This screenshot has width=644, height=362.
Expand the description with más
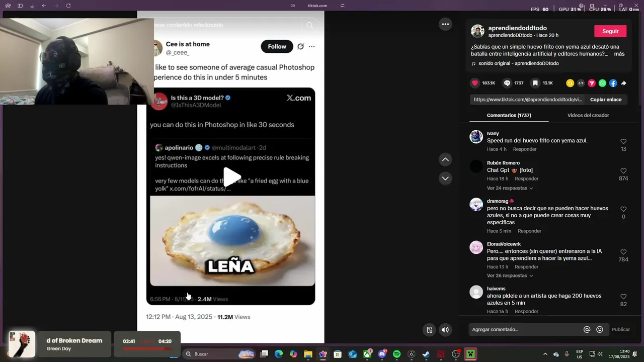pos(619,54)
